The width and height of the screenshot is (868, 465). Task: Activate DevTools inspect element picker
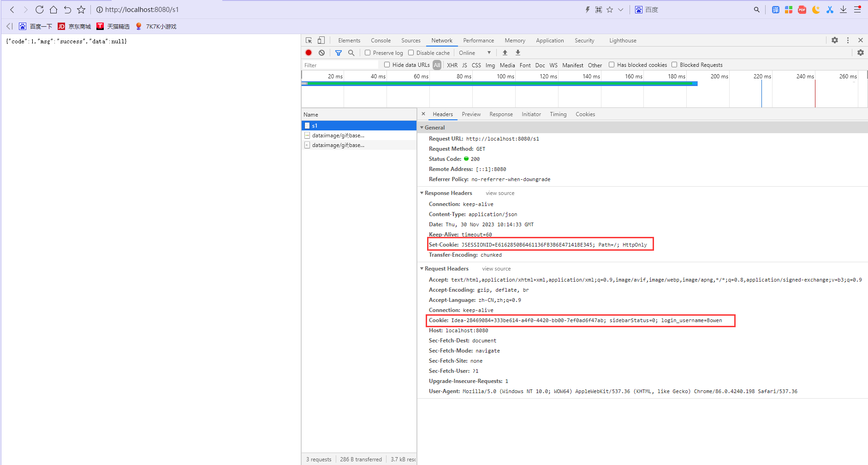click(x=309, y=41)
